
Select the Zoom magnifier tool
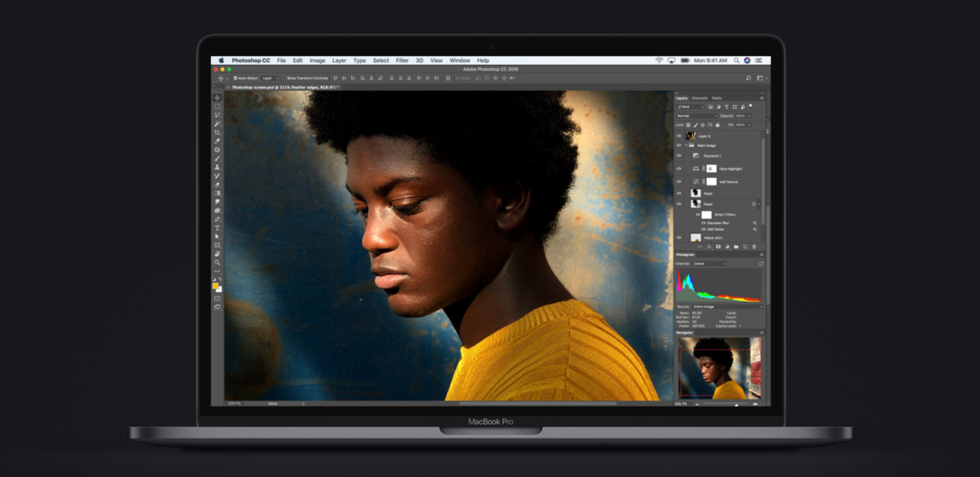[217, 263]
